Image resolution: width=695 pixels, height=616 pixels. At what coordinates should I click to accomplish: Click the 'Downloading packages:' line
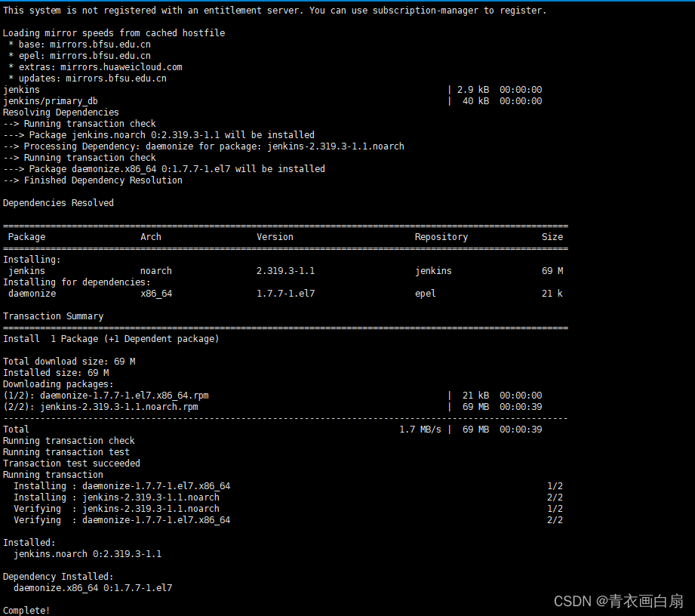tap(58, 384)
